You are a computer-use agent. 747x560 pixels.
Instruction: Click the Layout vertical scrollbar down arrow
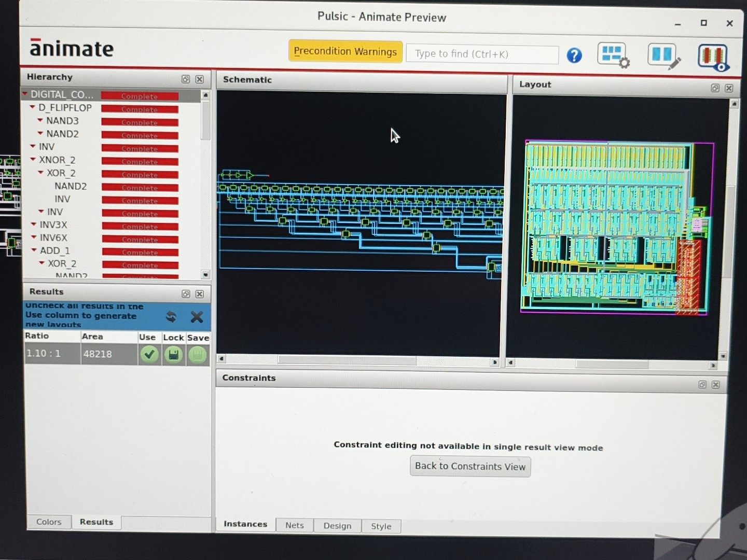pos(723,356)
